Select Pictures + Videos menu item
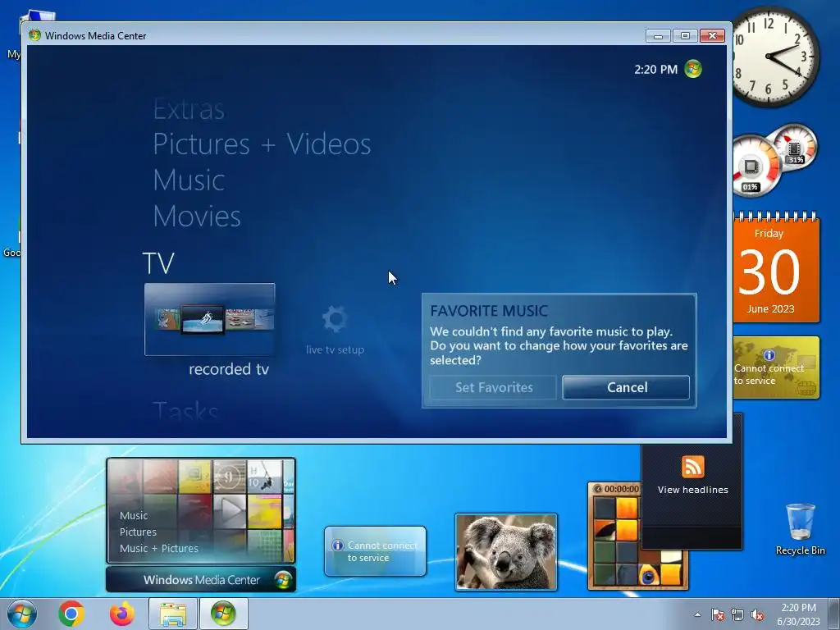Image resolution: width=840 pixels, height=630 pixels. (x=262, y=144)
